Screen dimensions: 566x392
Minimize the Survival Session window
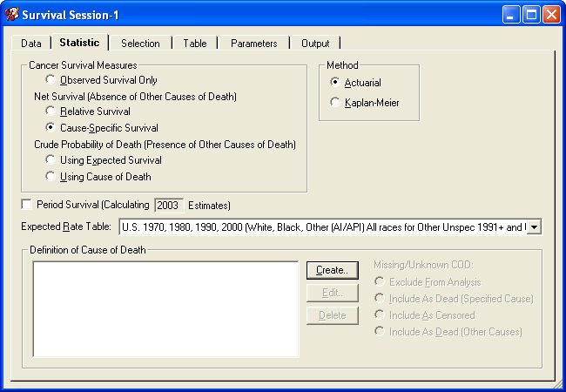tap(512, 14)
